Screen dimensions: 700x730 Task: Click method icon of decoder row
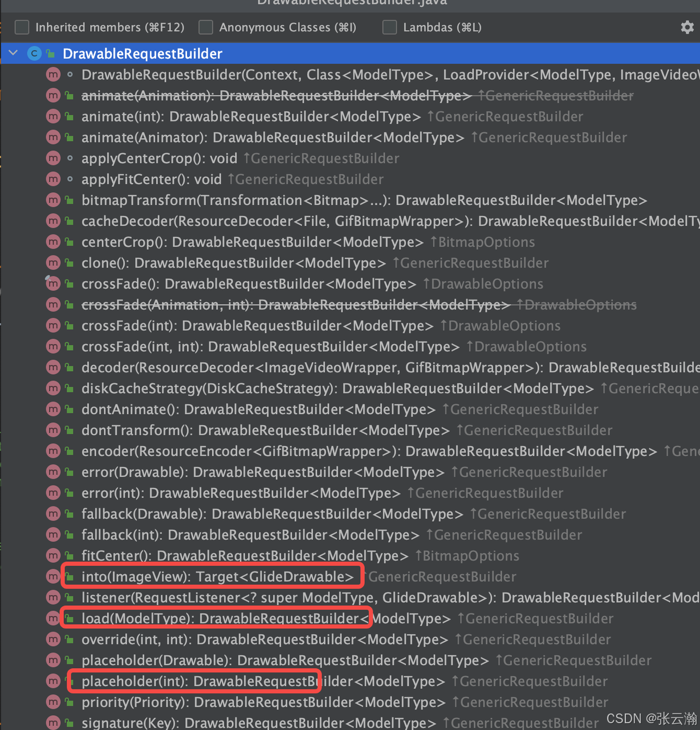point(53,367)
